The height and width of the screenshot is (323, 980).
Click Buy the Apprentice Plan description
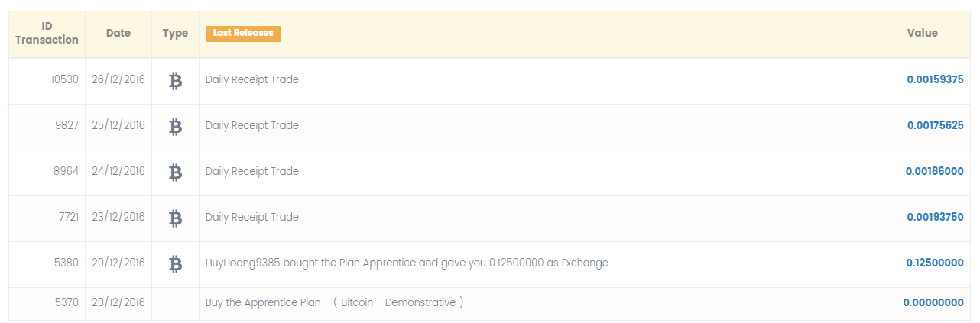[335, 302]
